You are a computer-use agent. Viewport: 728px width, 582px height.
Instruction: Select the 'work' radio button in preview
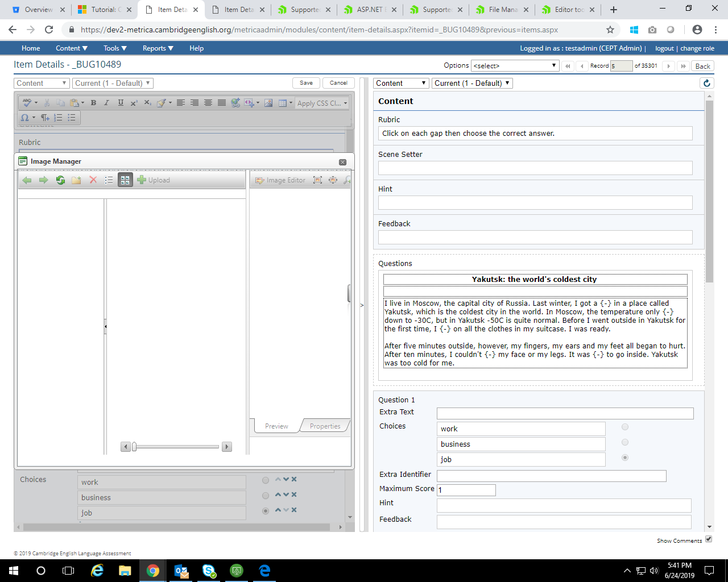point(625,427)
